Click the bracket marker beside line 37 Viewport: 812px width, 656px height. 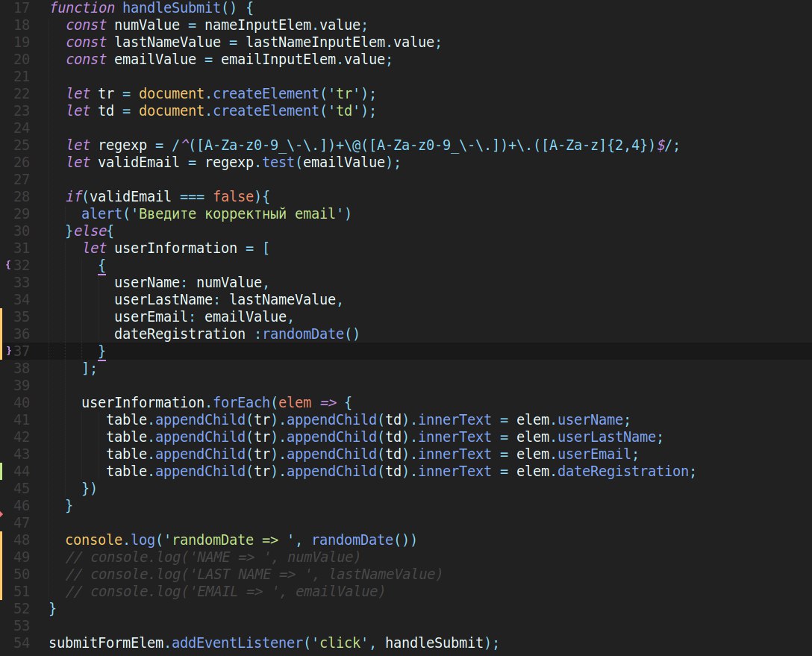pyautogui.click(x=8, y=351)
